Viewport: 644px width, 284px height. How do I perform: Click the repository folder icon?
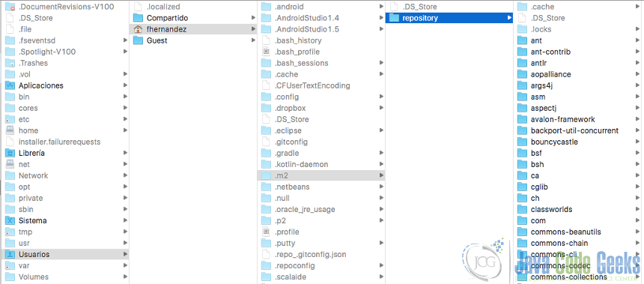click(x=394, y=18)
